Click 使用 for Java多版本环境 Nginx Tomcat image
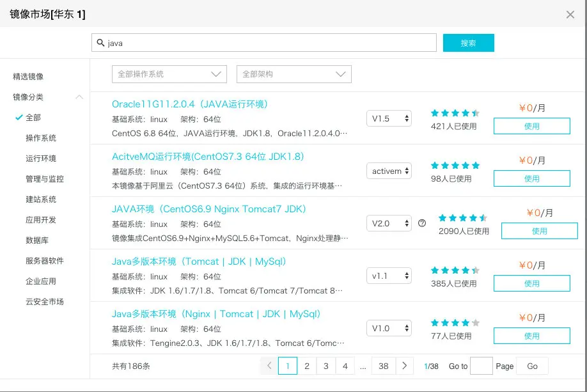Screen dimensions: 587x392 tap(531, 336)
